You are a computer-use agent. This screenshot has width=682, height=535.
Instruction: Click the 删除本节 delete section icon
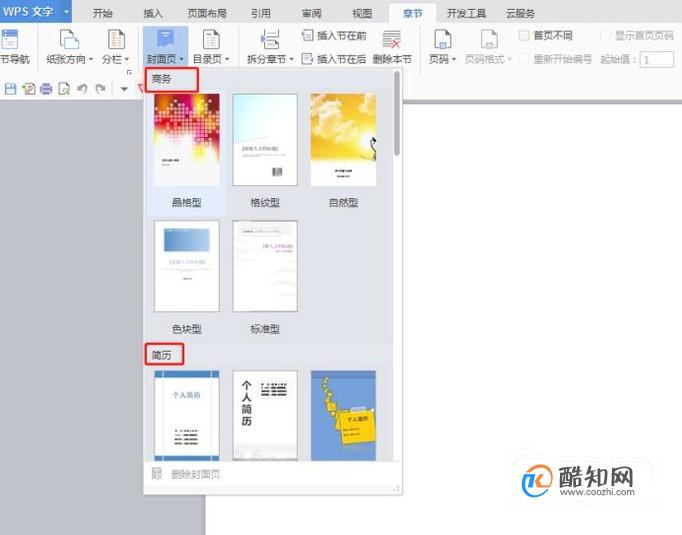391,39
